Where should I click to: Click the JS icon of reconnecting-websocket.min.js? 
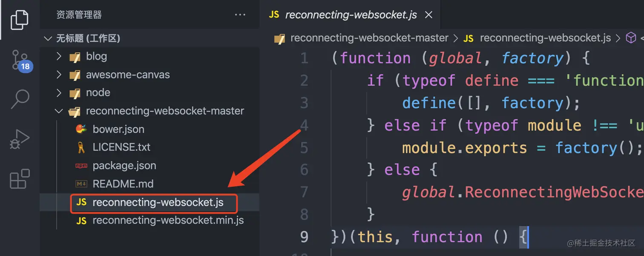point(81,220)
